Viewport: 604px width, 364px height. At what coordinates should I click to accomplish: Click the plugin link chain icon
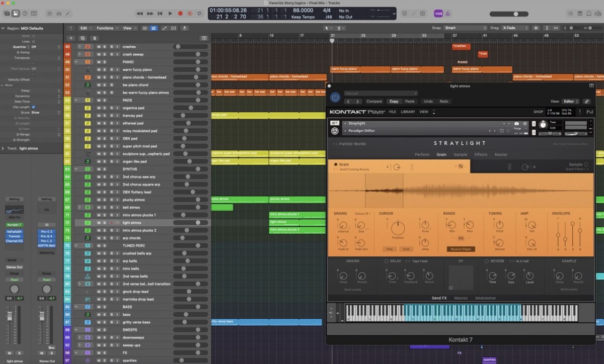586,102
